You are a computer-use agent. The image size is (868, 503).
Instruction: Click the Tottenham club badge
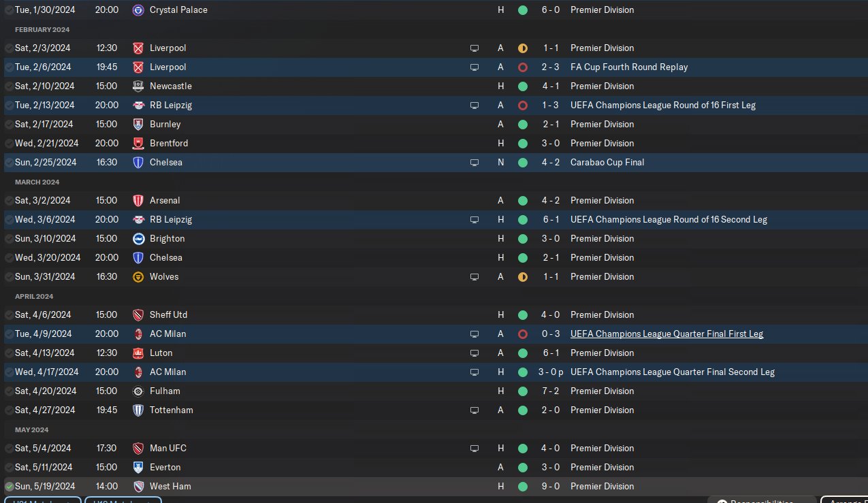[x=138, y=410]
